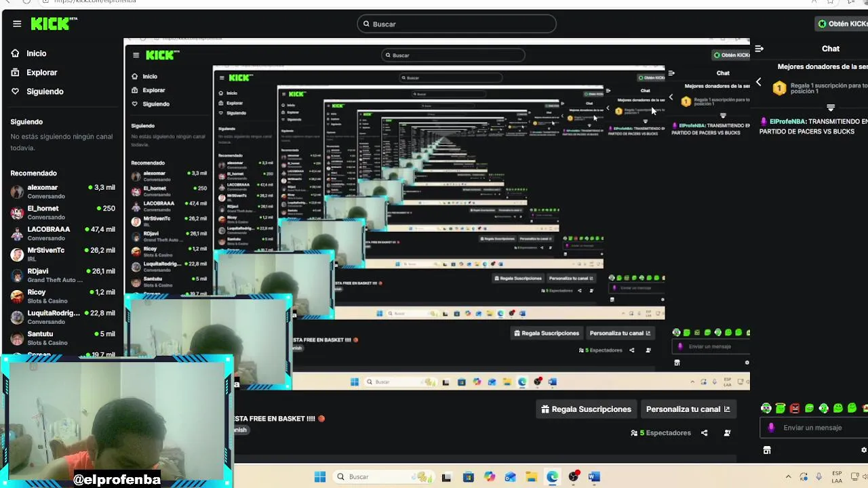The height and width of the screenshot is (488, 868).
Task: Open the hamburger menu beside the KICK logo
Action: [x=17, y=24]
